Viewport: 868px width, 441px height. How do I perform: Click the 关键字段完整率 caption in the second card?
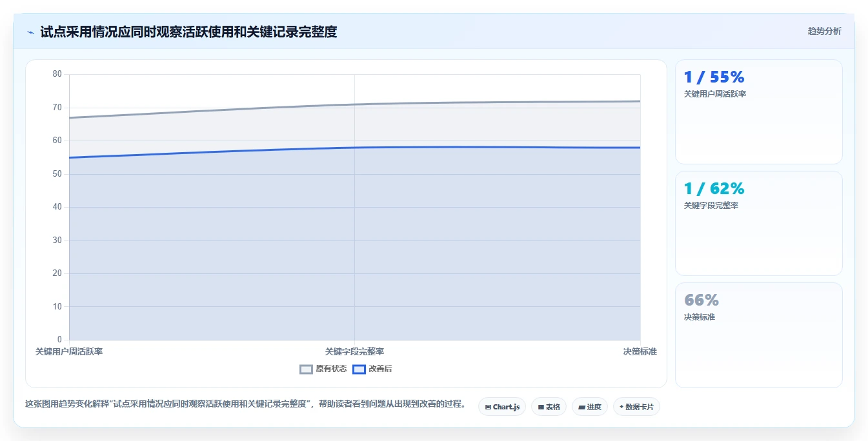[711, 206]
